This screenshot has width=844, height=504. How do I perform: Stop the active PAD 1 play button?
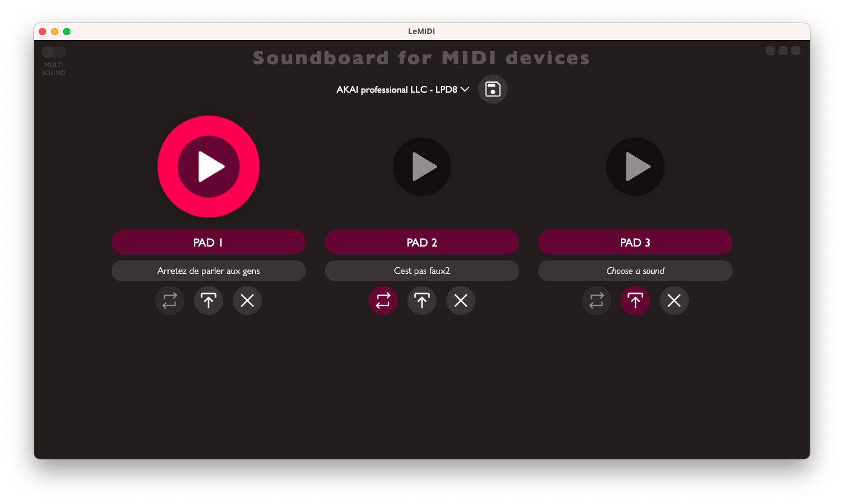coord(209,167)
